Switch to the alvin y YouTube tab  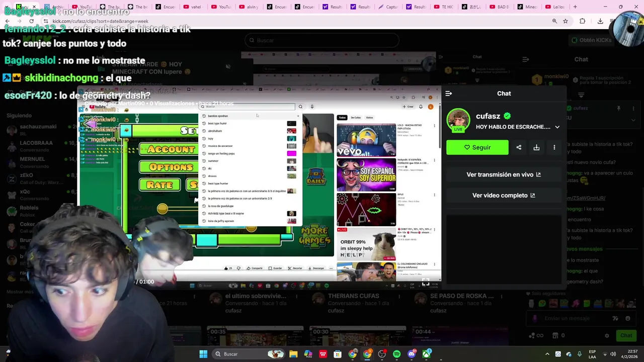(x=248, y=7)
